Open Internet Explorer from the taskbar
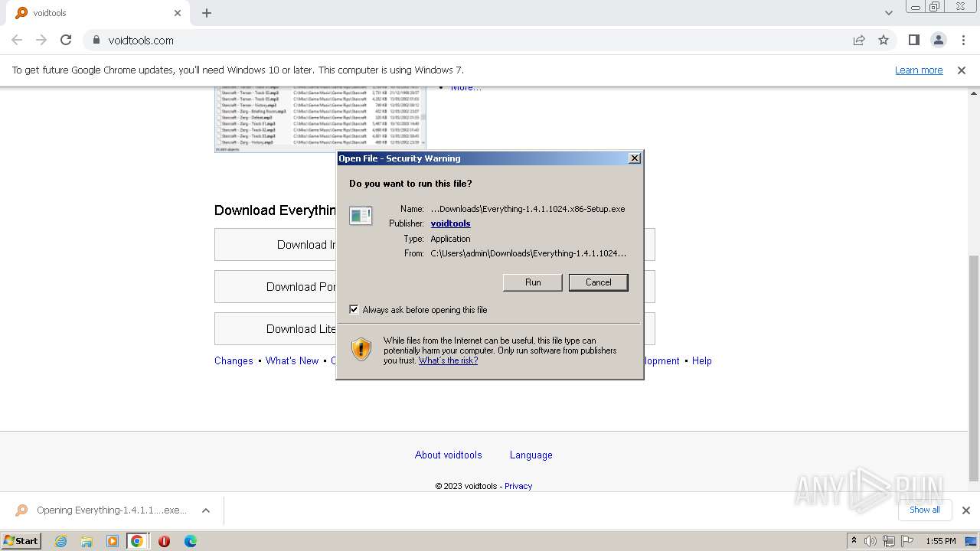 click(x=61, y=541)
